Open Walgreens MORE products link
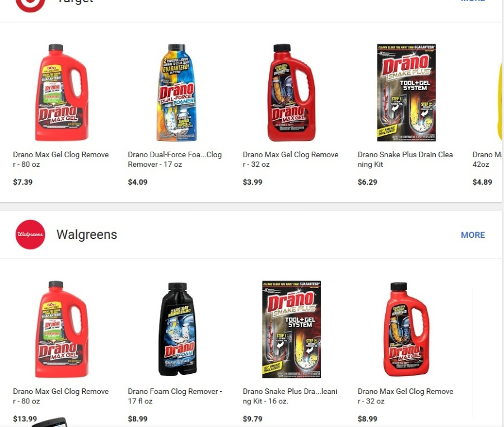 click(473, 235)
